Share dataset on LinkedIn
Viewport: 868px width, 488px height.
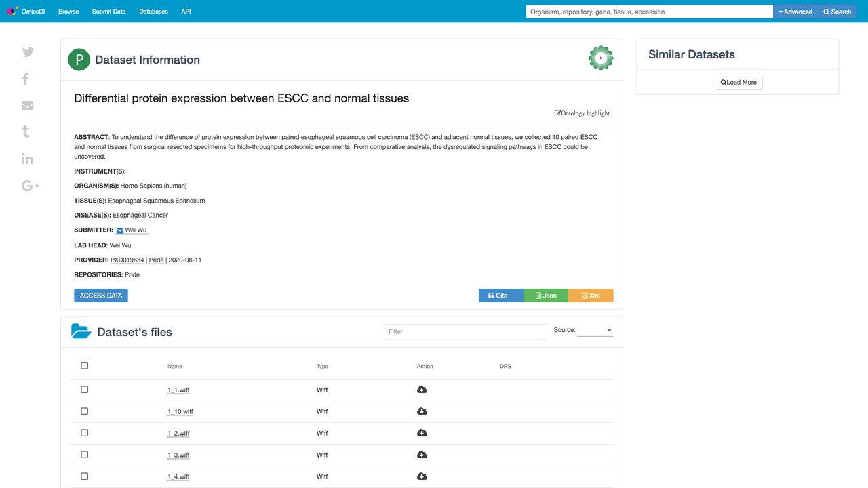[x=28, y=159]
